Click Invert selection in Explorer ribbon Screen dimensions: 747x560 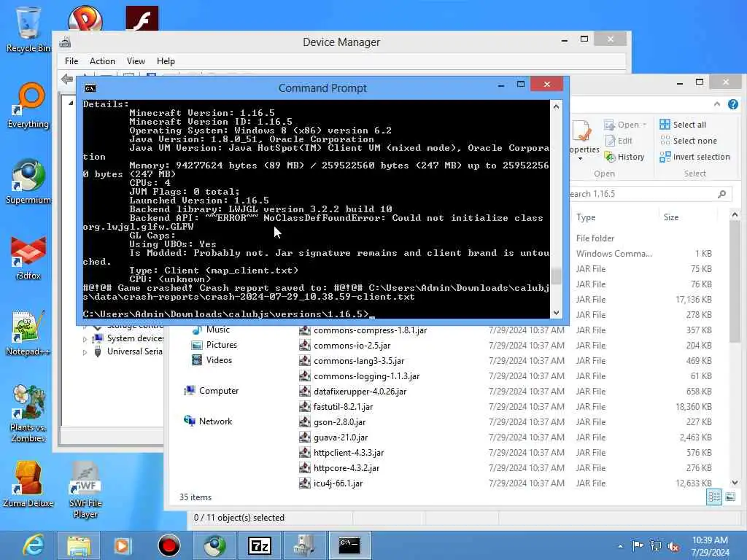pos(694,157)
